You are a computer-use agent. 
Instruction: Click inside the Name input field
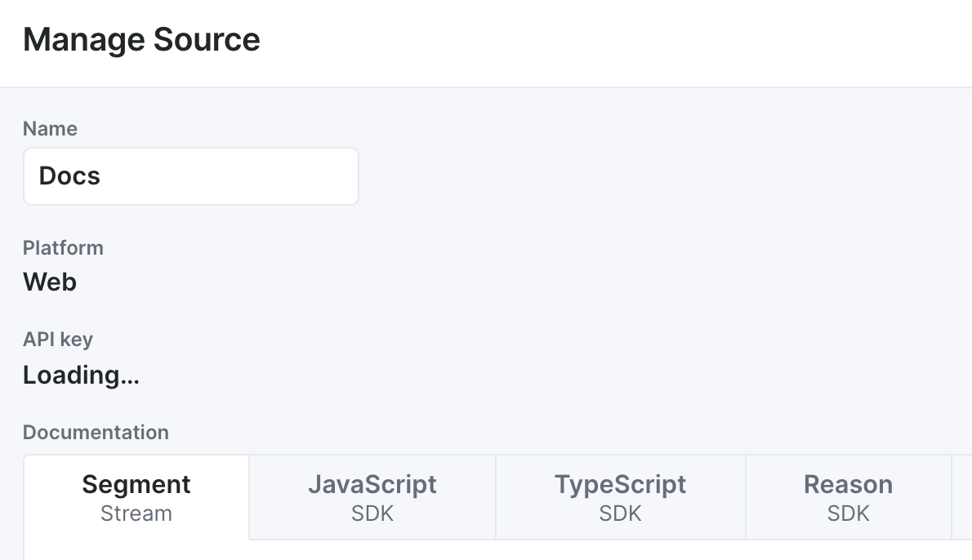tap(190, 176)
